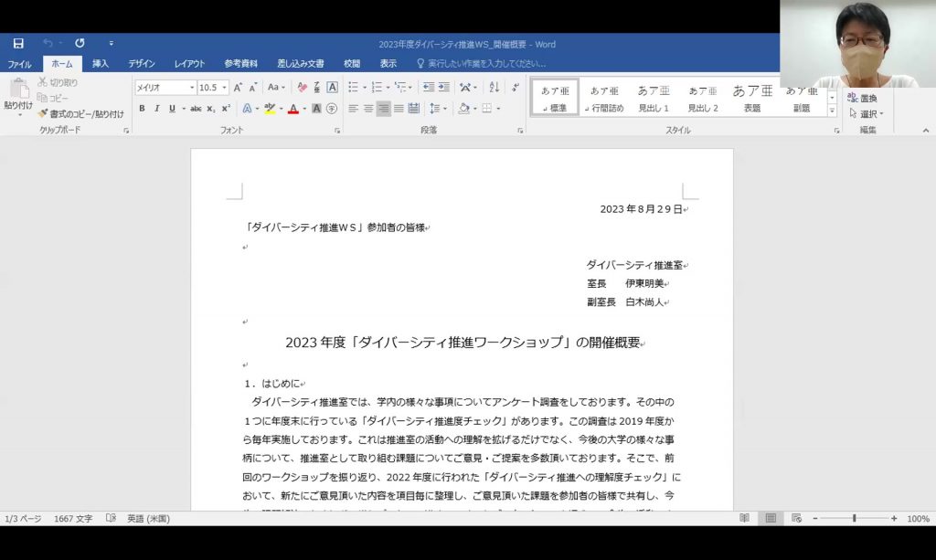Open the font size dropdown showing 10.5
The width and height of the screenshot is (936, 560).
pos(225,88)
